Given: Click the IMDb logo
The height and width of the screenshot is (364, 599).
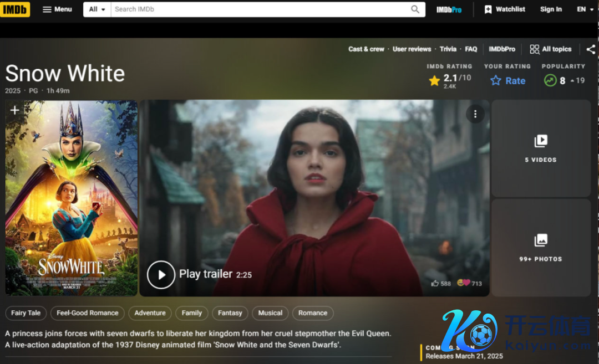Looking at the screenshot, I should click(x=15, y=9).
